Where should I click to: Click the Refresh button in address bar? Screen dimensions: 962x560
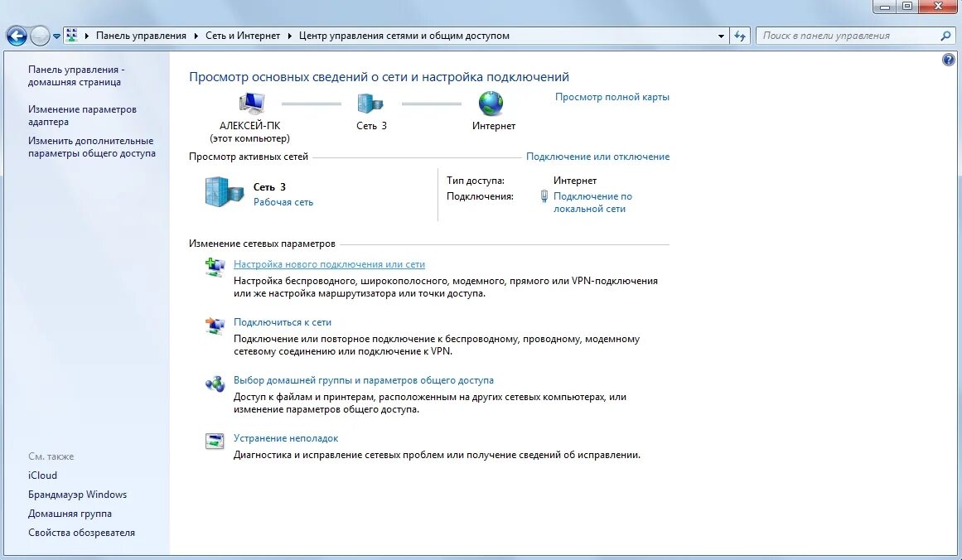tap(740, 36)
